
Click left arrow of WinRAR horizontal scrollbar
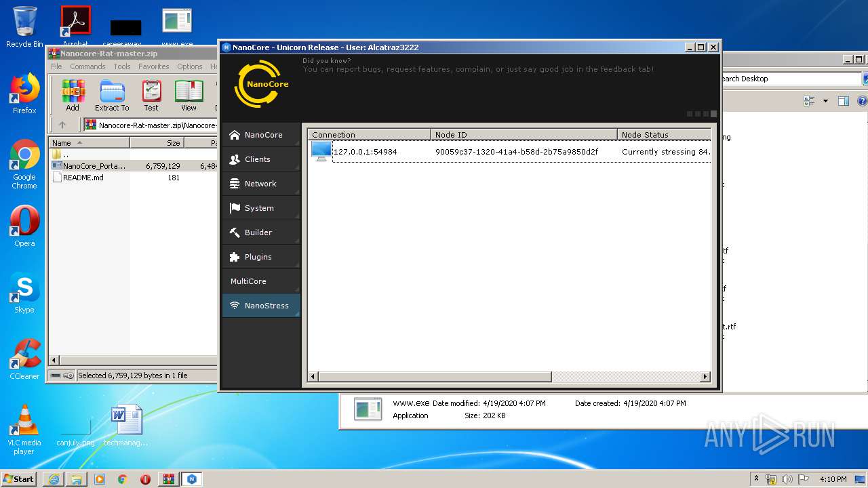[x=55, y=360]
